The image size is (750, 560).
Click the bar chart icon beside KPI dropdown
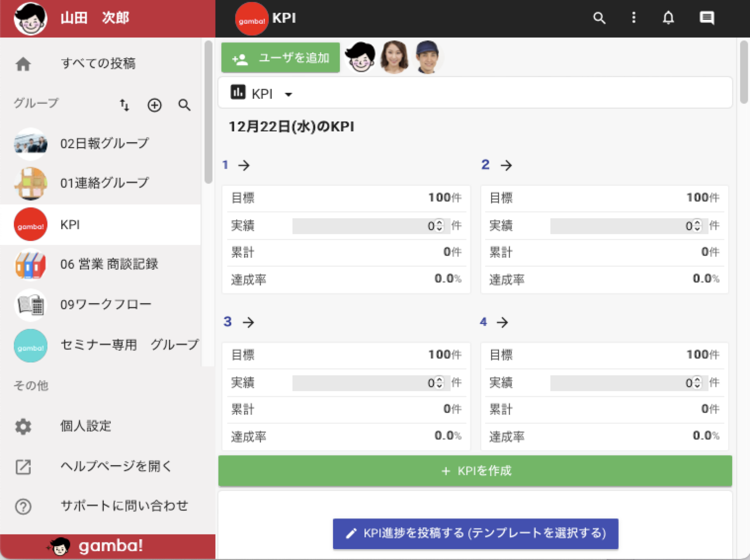pos(238,92)
